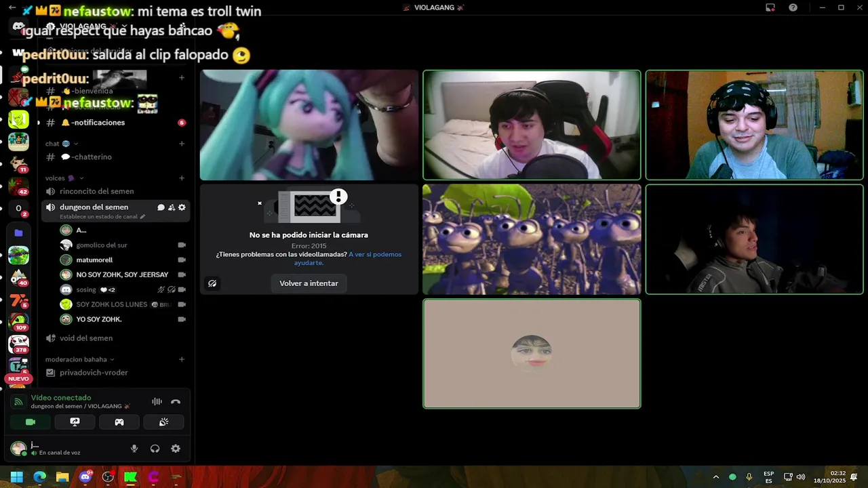Open OBS Studio from taskbar
868x488 pixels.
[108, 477]
